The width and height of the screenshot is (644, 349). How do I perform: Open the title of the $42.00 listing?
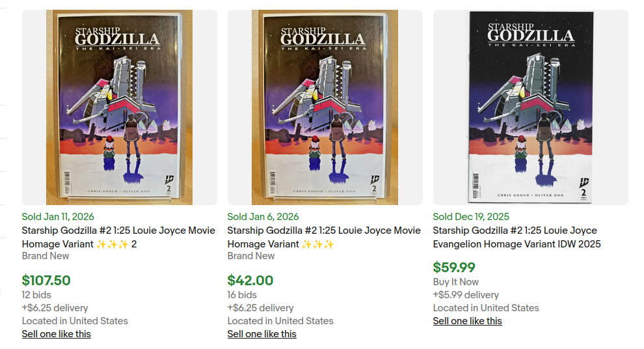point(324,237)
